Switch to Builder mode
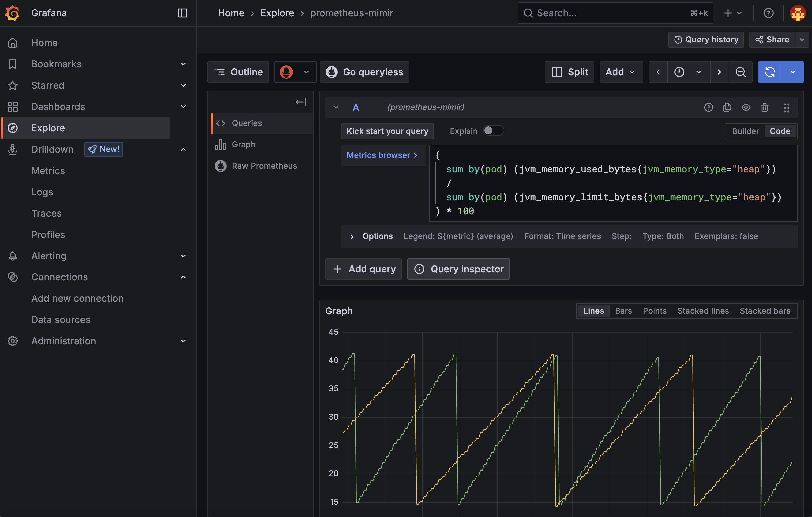 click(x=745, y=131)
